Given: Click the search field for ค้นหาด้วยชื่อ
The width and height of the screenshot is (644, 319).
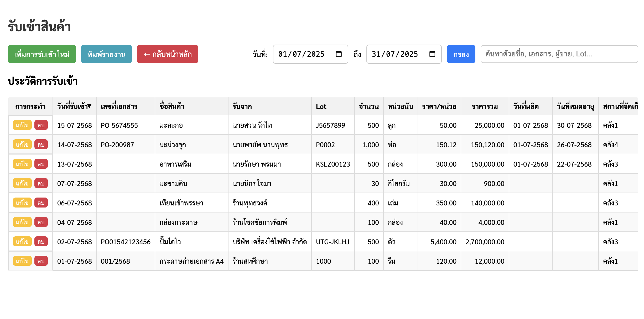Looking at the screenshot, I should point(559,54).
